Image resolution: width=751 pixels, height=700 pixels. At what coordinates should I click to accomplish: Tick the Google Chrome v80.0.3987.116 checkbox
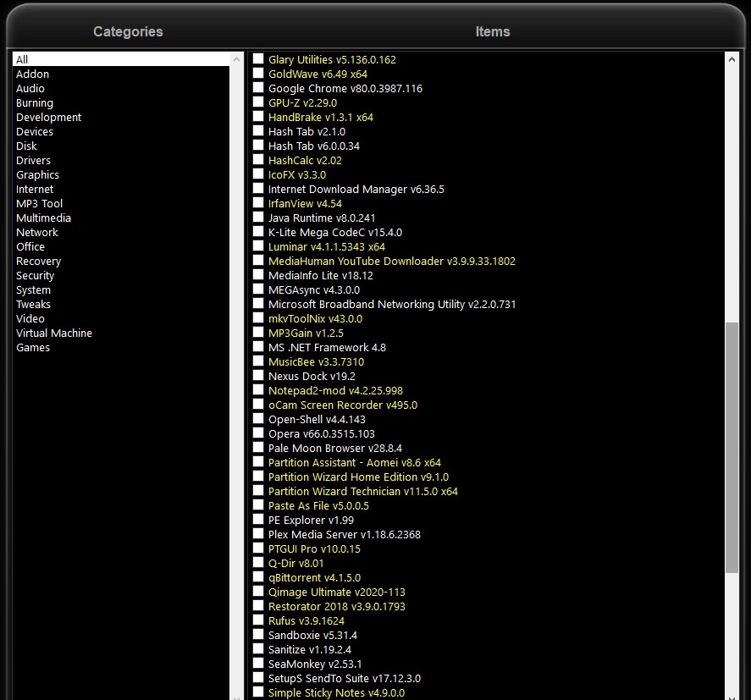point(258,88)
